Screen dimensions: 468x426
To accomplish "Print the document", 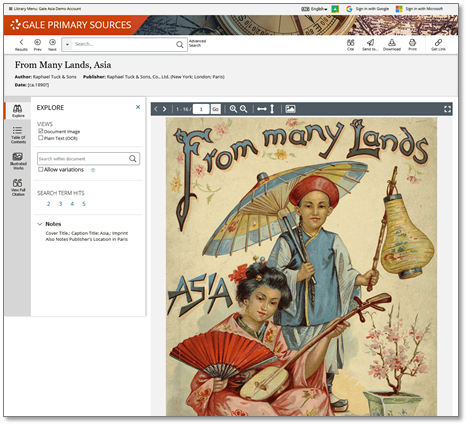I will coord(412,45).
